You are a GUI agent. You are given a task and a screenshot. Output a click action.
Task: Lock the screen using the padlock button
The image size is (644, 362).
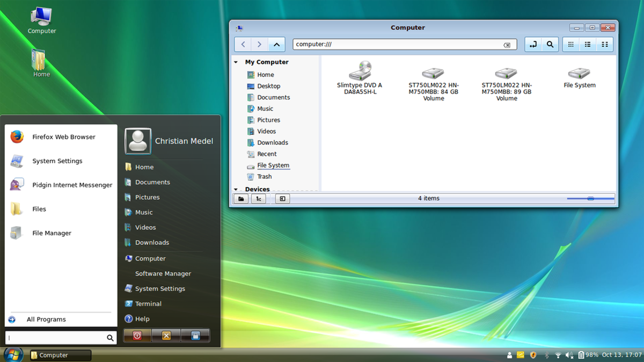coord(195,335)
